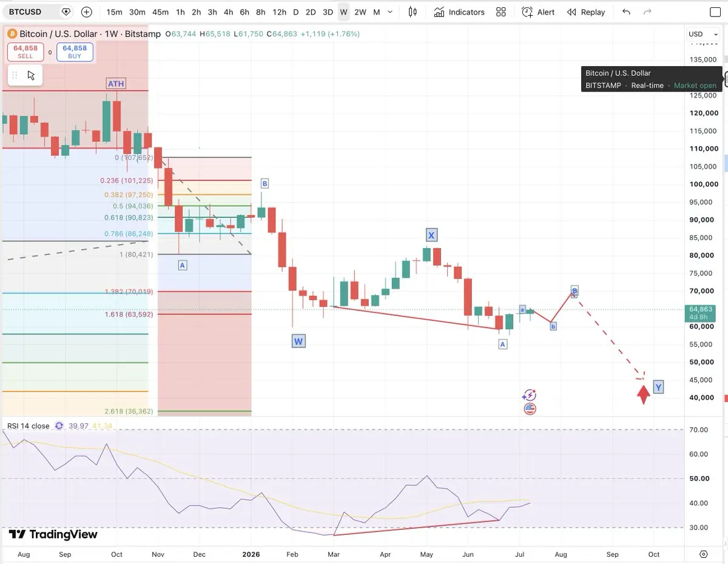Open the Indicators panel

pyautogui.click(x=459, y=12)
